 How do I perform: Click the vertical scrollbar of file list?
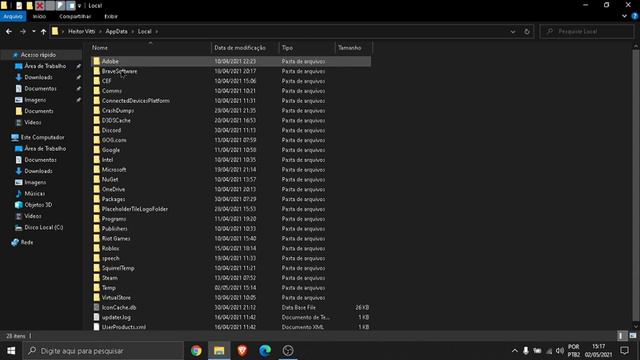(x=636, y=186)
